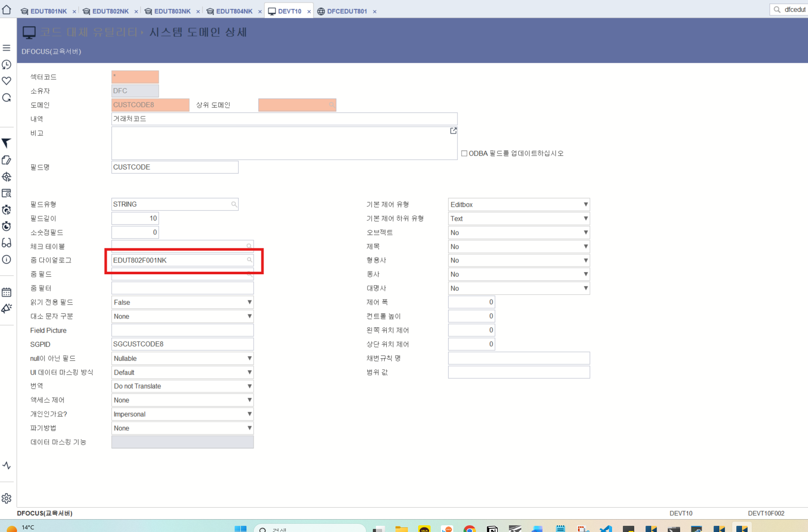
Task: Enable the ODBA 필드를 업데이트하십시오 checkbox
Action: (x=464, y=154)
